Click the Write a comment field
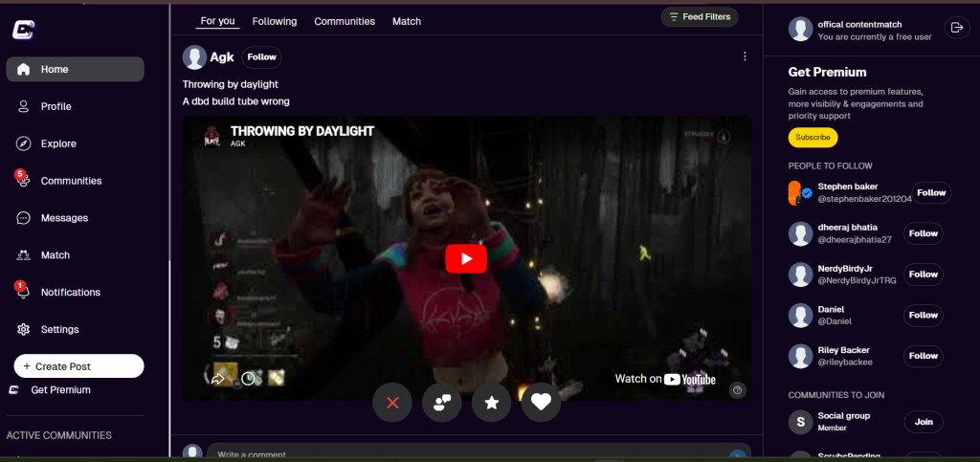980x462 pixels. (469, 453)
